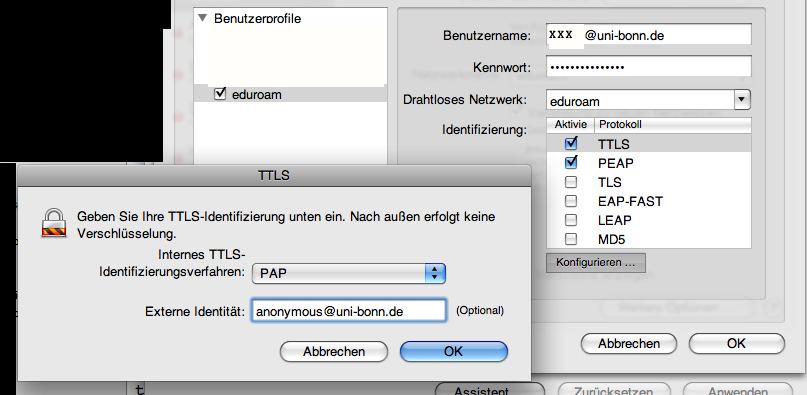Select the LEAP protocol row text
807x395 pixels.
(615, 220)
